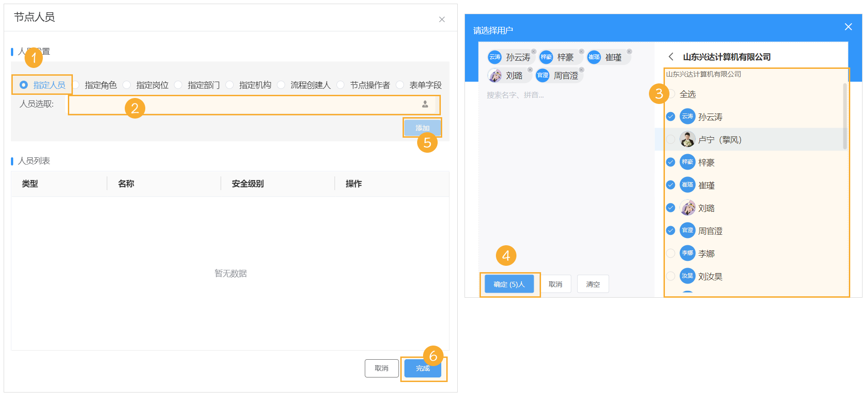Remove the 梓豪 selected tag
The width and height of the screenshot is (868, 403).
(x=582, y=52)
